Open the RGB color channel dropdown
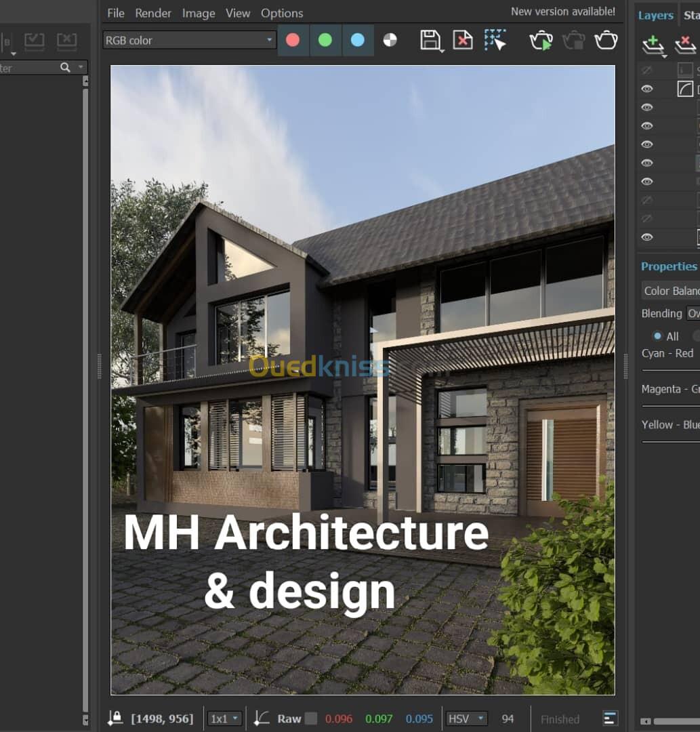 pos(189,41)
